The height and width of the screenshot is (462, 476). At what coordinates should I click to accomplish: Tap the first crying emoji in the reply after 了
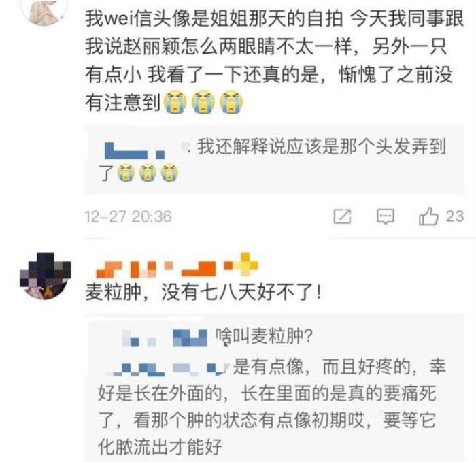[126, 173]
